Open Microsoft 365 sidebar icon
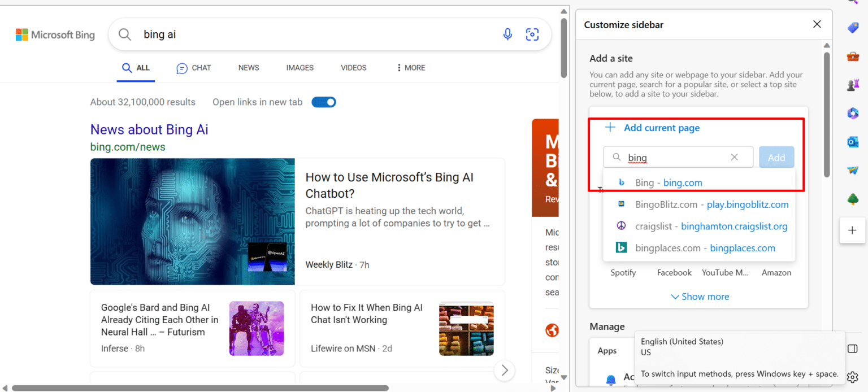Screen dimensions: 868x392 tap(853, 113)
